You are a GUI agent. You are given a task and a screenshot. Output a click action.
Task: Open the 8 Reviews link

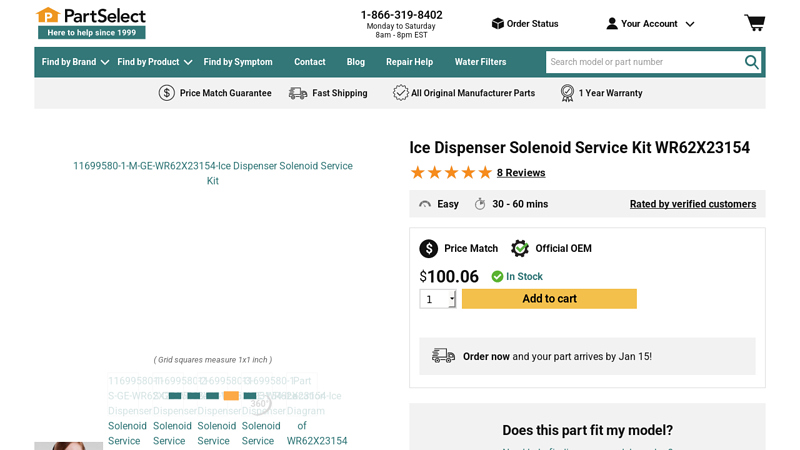(521, 173)
